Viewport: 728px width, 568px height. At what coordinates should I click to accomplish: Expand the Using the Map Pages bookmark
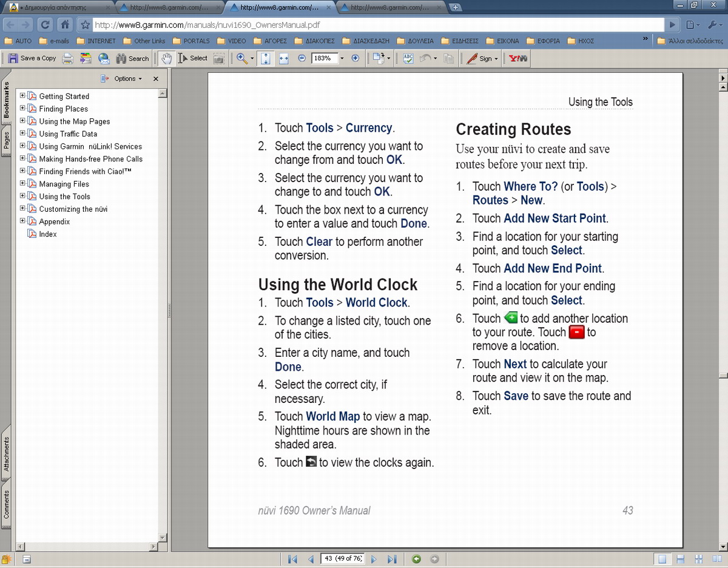22,121
